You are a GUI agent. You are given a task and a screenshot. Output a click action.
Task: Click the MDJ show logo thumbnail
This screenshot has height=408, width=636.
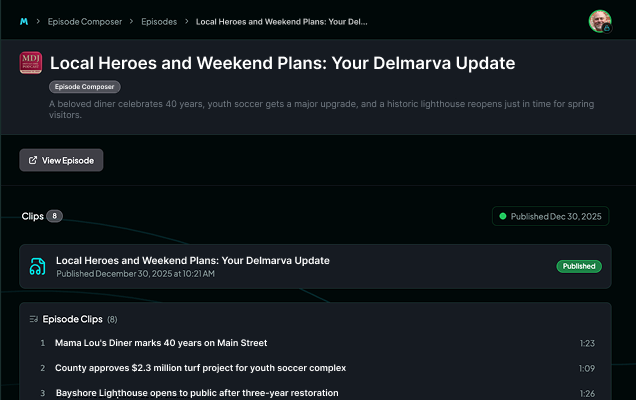(x=31, y=63)
